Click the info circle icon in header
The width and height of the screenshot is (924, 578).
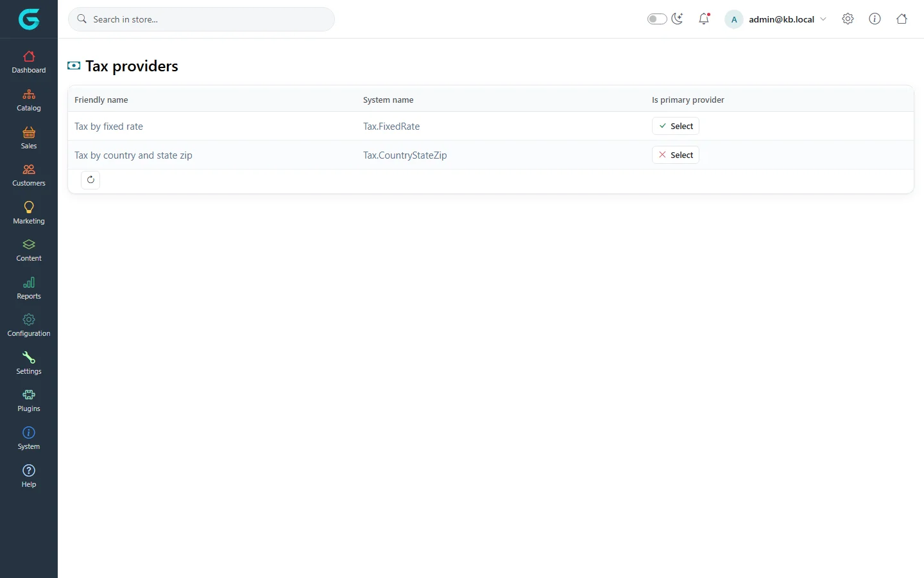(x=875, y=19)
